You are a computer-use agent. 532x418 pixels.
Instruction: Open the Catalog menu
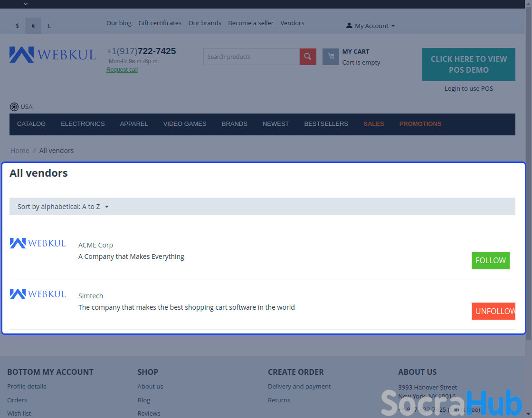(31, 124)
